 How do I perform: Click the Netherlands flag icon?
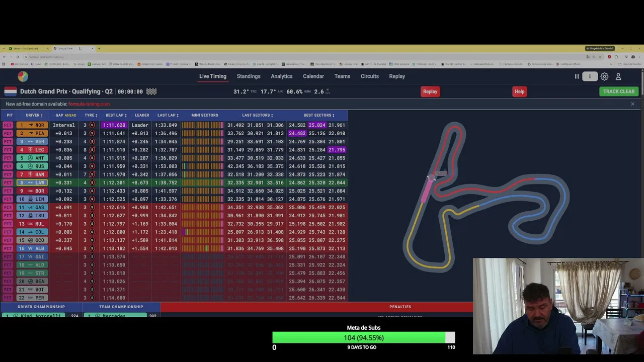click(11, 92)
